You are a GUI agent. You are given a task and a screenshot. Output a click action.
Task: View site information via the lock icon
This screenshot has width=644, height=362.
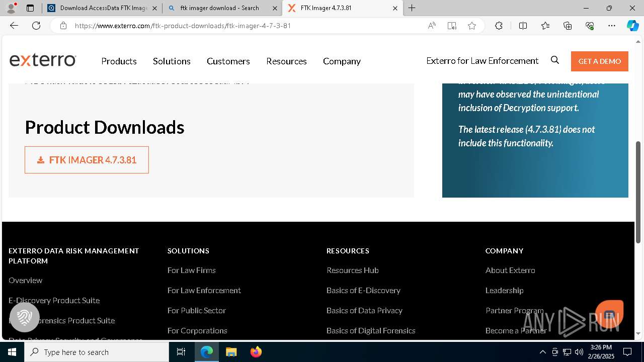click(x=63, y=26)
